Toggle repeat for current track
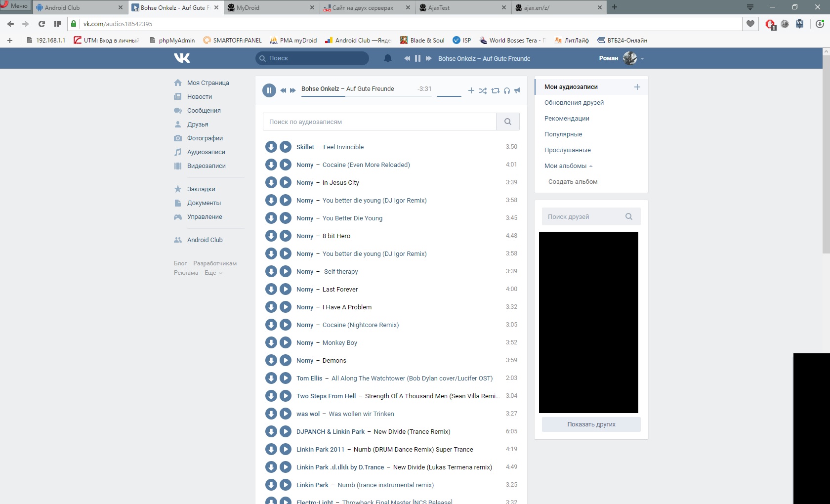The width and height of the screenshot is (830, 504). coord(495,90)
